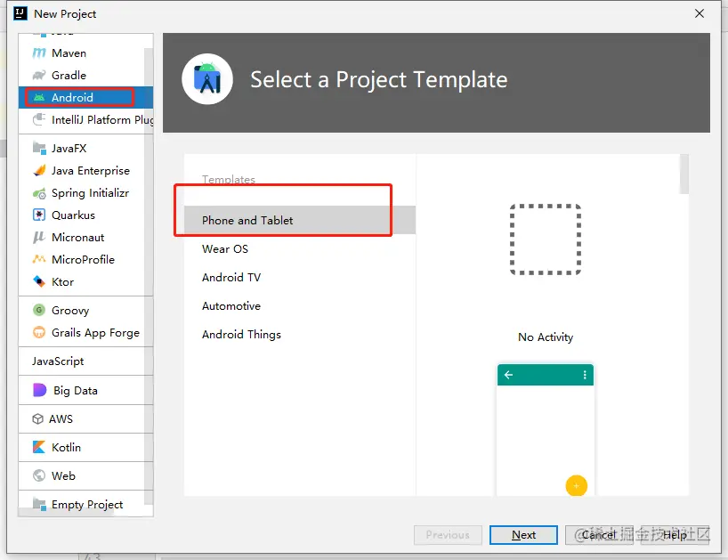Select the Automotive template category
This screenshot has height=560, width=728.
299,306
